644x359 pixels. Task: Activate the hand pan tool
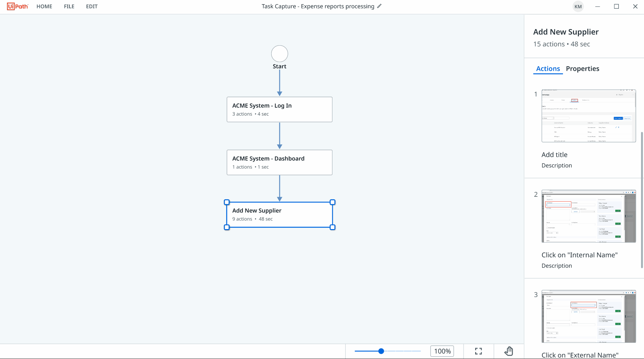[509, 351]
